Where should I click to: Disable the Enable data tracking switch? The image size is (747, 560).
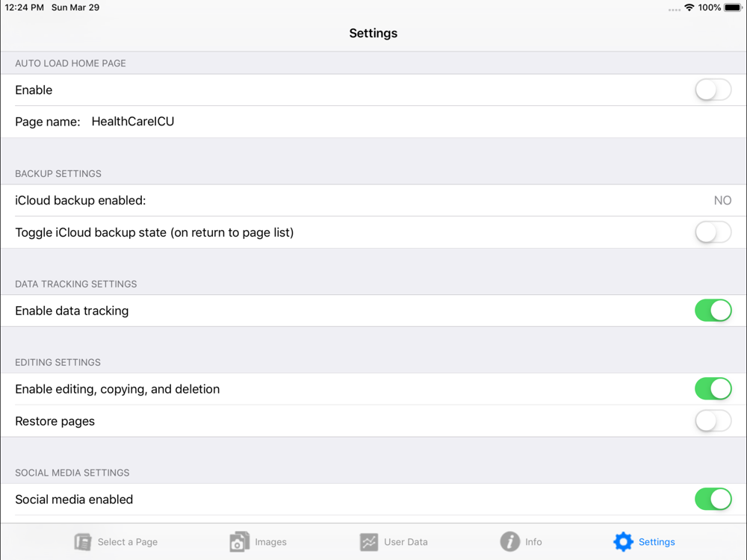click(713, 311)
